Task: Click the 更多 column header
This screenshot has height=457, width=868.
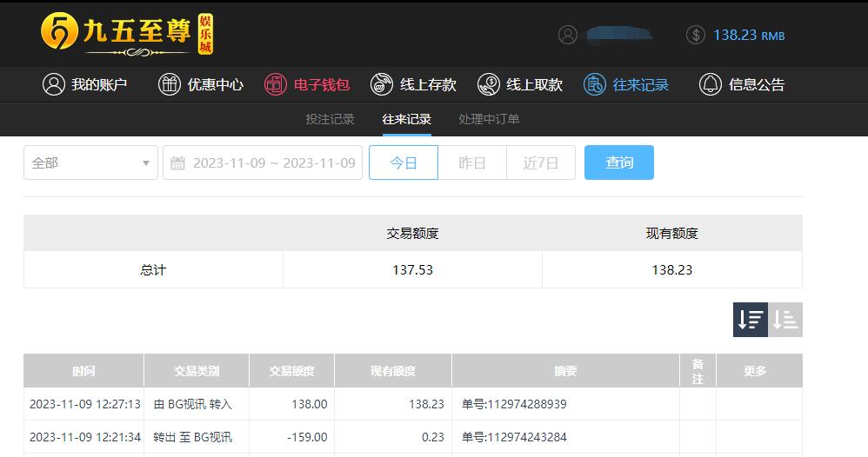Action: tap(759, 371)
